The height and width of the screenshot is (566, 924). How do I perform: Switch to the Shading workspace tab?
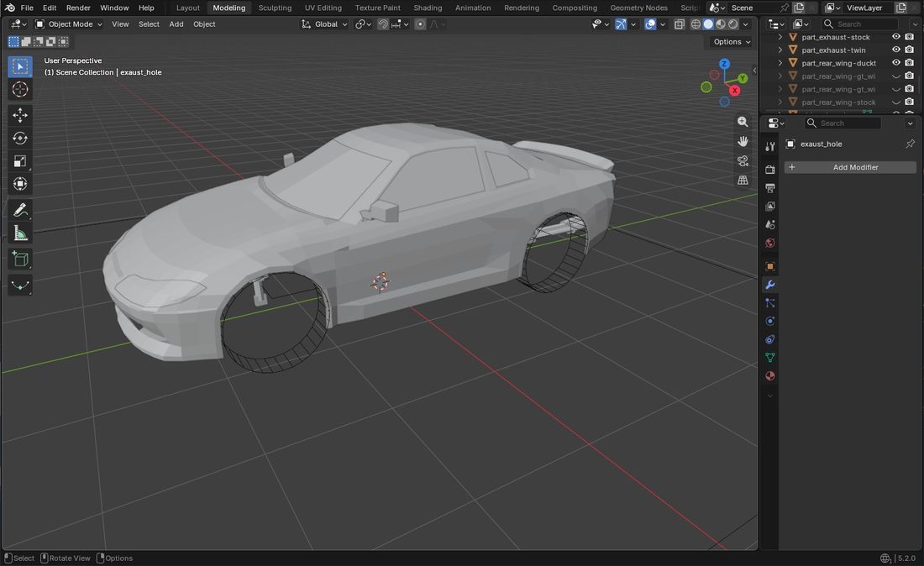(x=428, y=8)
